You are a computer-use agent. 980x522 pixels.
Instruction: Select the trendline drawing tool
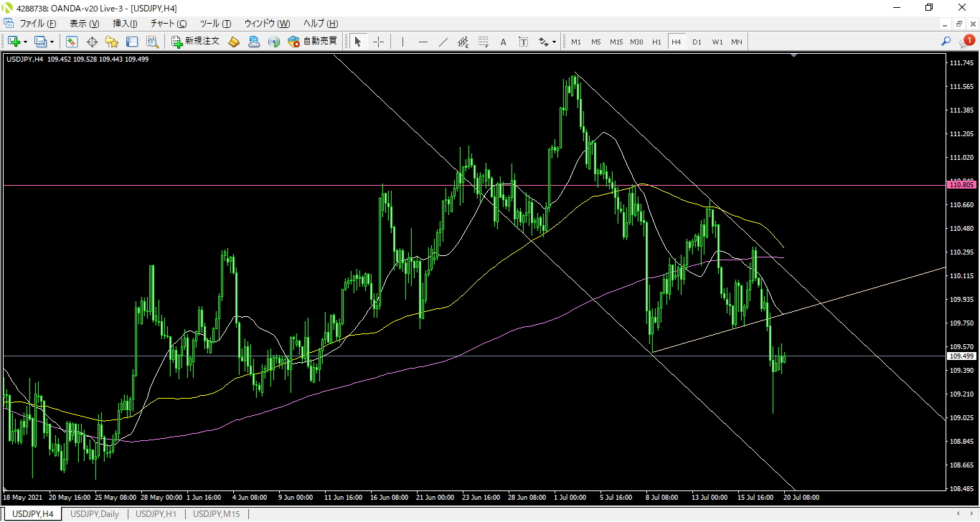pos(443,42)
